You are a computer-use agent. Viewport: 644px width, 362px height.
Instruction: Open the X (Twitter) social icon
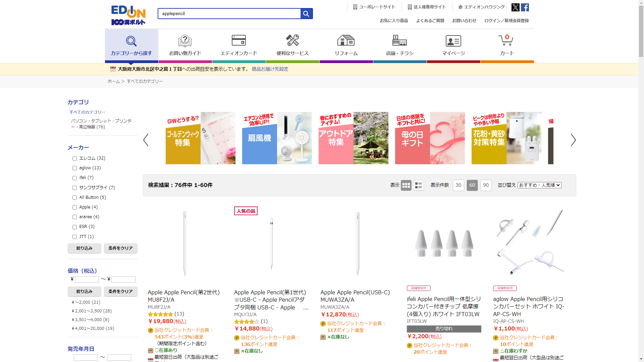[515, 7]
